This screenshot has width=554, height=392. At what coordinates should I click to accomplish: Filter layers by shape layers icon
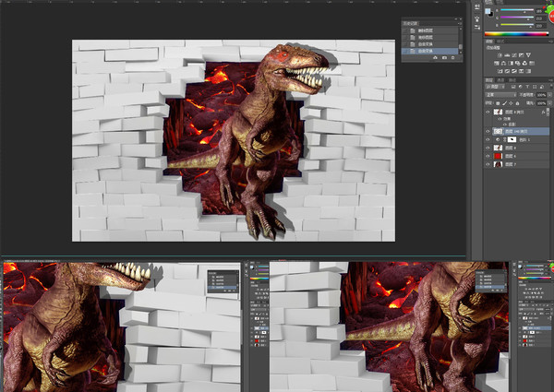coord(535,87)
